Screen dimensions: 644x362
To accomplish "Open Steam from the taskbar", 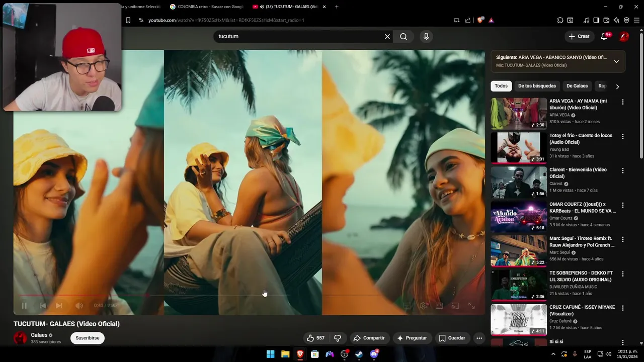I will click(359, 354).
